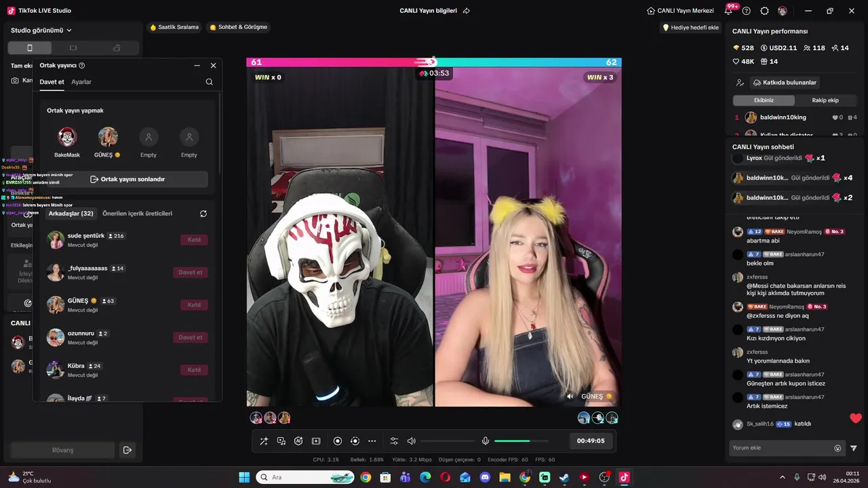Click Davet et button for ozunnuru
Viewport: 868px width, 488px height.
191,338
